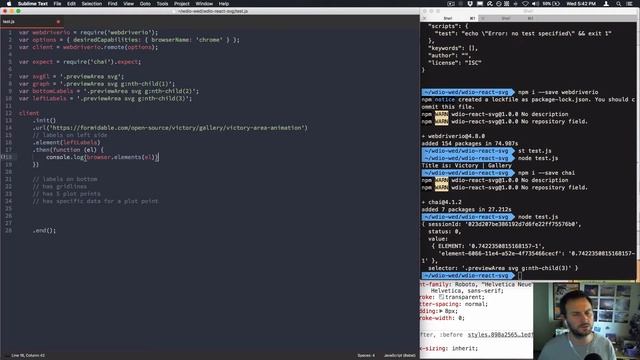This screenshot has width=640, height=360.
Task: Click the 'var bottomLabels' declaration line
Action: pos(109,91)
